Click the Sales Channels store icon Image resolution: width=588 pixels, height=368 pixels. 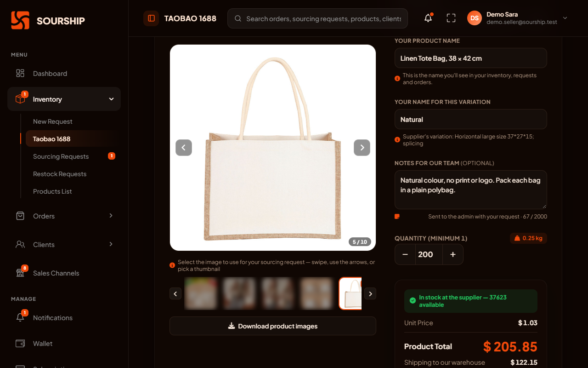[20, 273]
